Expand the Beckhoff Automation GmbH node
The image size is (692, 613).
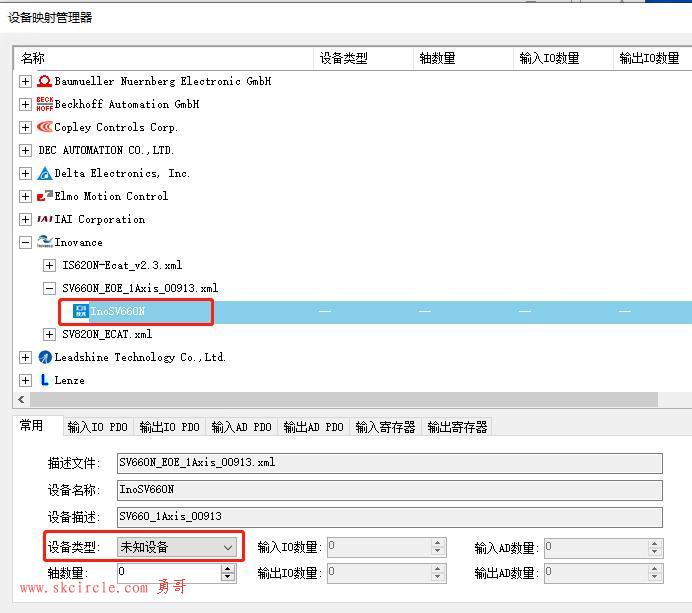coord(25,105)
